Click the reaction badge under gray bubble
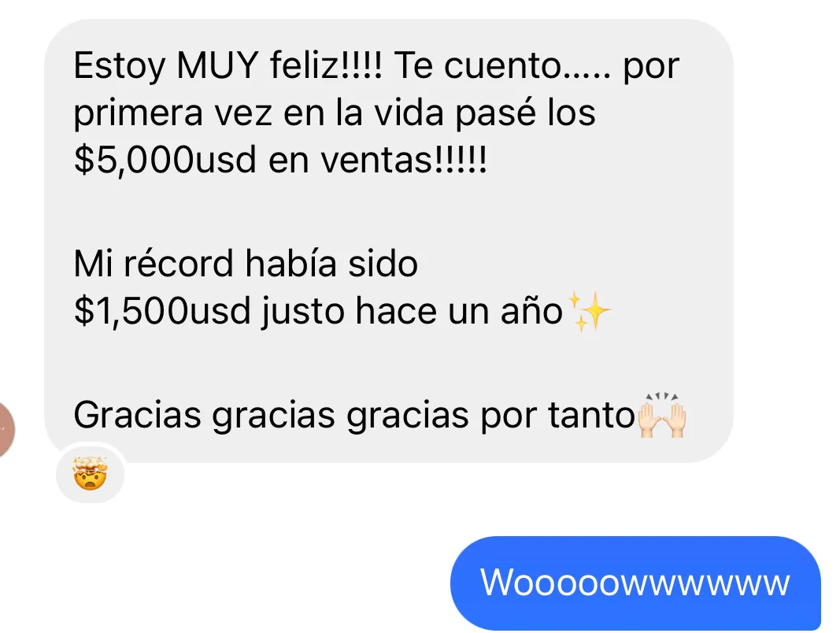This screenshot has height=633, width=840. tap(90, 473)
